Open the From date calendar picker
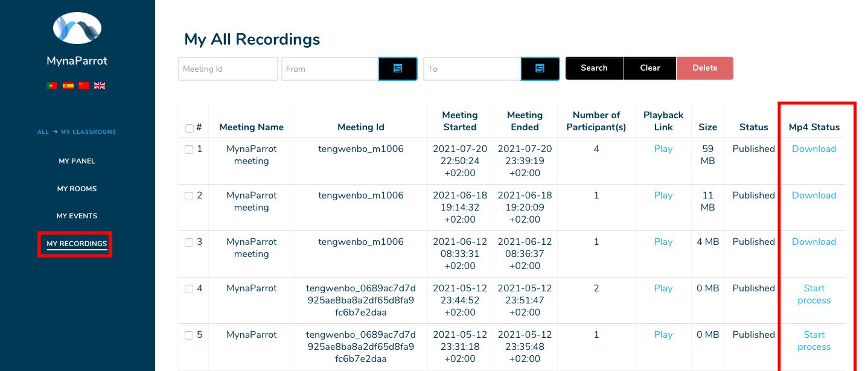Image resolution: width=868 pixels, height=371 pixels. [x=398, y=69]
